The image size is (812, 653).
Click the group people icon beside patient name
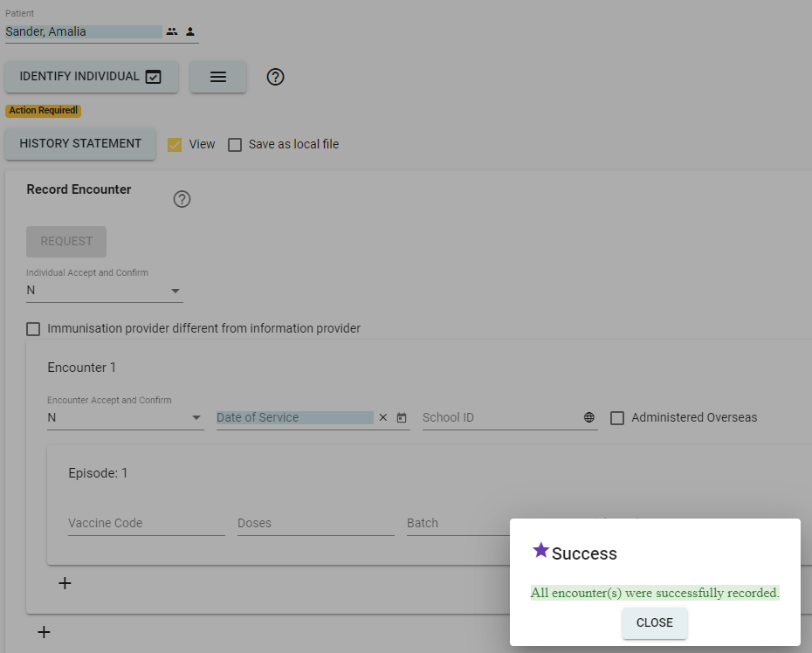pyautogui.click(x=172, y=31)
